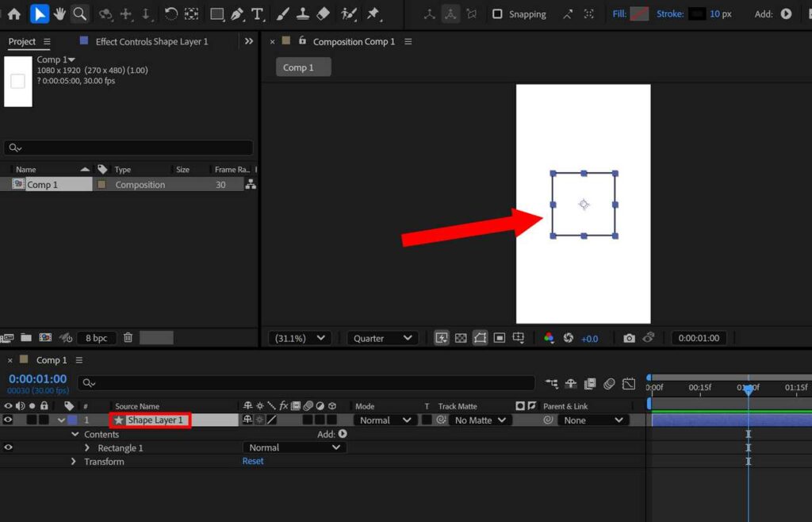This screenshot has height=522, width=812.
Task: Enable the Snapping checkbox
Action: click(497, 14)
